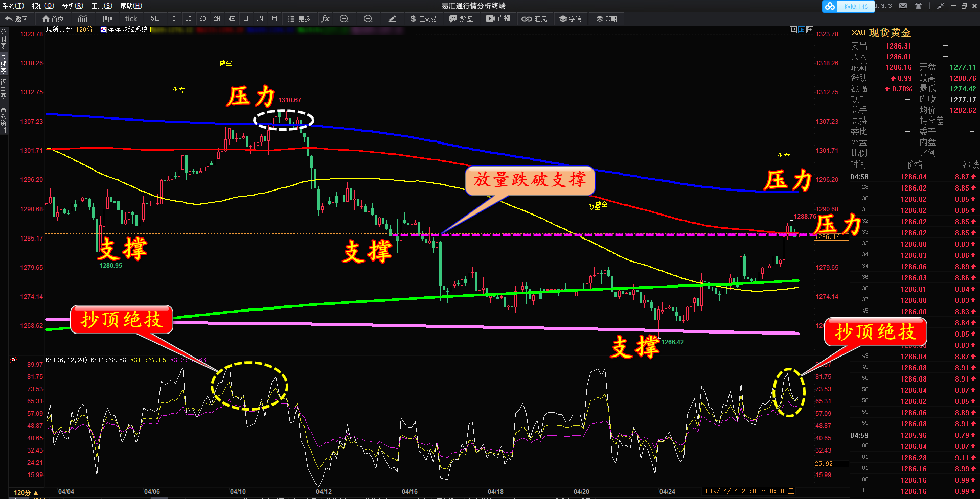This screenshot has width=980, height=499.
Task: Click the 卖出 price 1286.31
Action: click(x=898, y=46)
